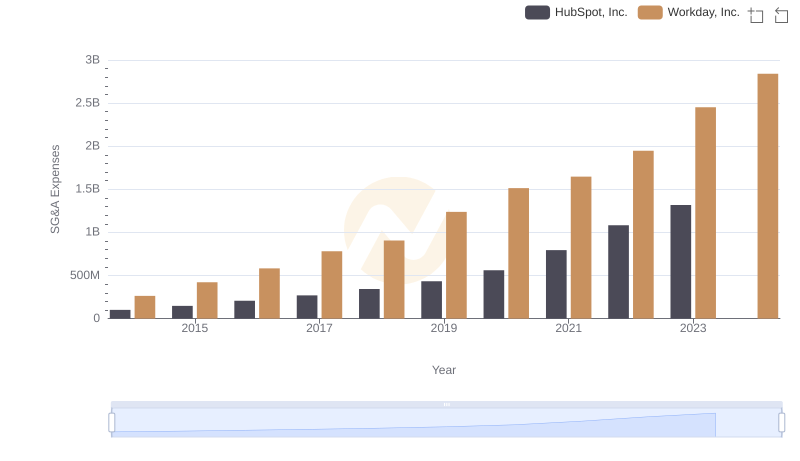The height and width of the screenshot is (461, 800).
Task: Click the HubSpot legend color swatch
Action: 537,12
